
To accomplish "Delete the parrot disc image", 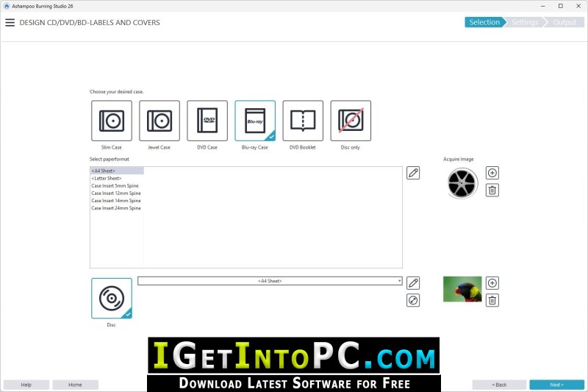I will point(492,300).
